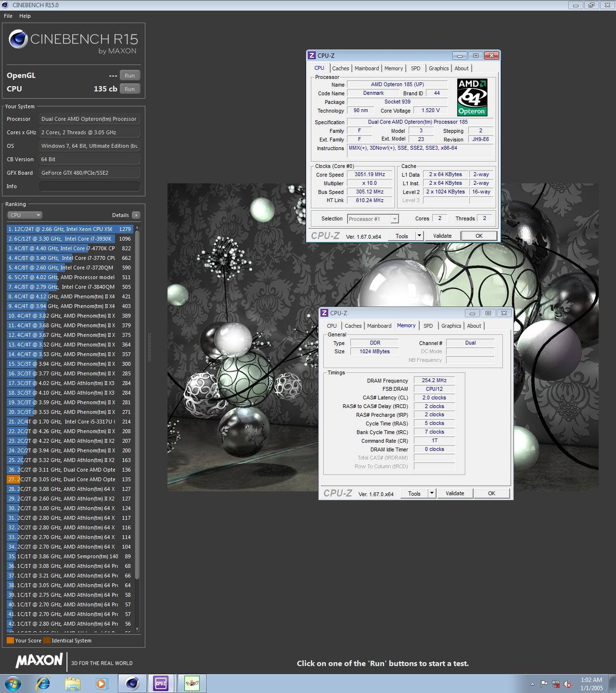
Task: Switch to the Cinebench taskbar icon
Action: pyautogui.click(x=132, y=683)
